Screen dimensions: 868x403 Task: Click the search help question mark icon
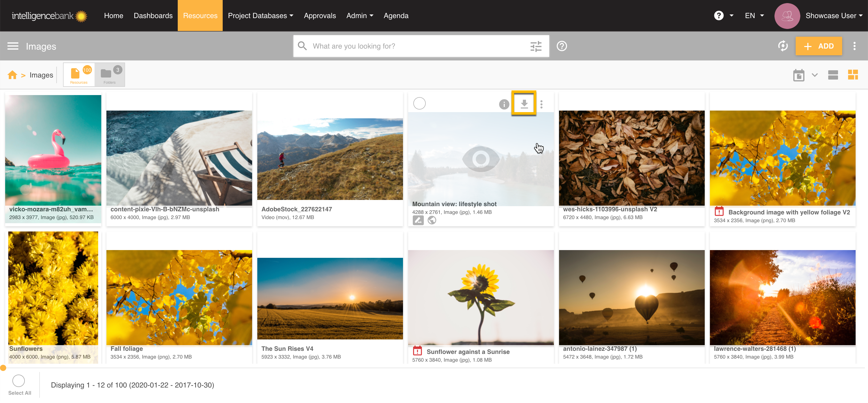click(x=562, y=46)
